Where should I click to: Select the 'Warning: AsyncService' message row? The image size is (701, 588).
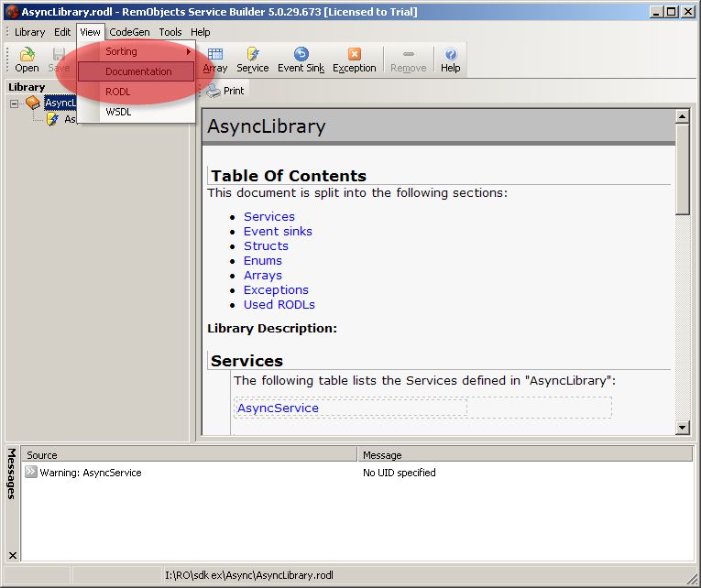tap(357, 473)
